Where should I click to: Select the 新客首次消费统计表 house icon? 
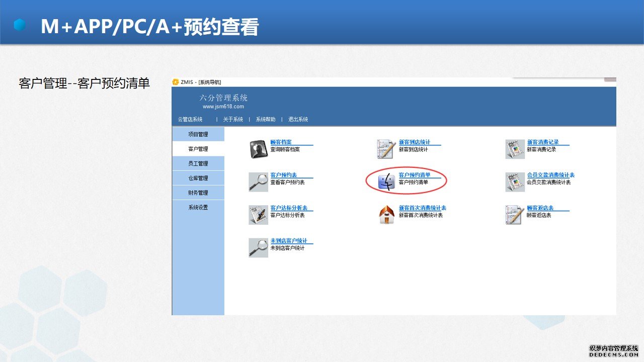tap(386, 215)
